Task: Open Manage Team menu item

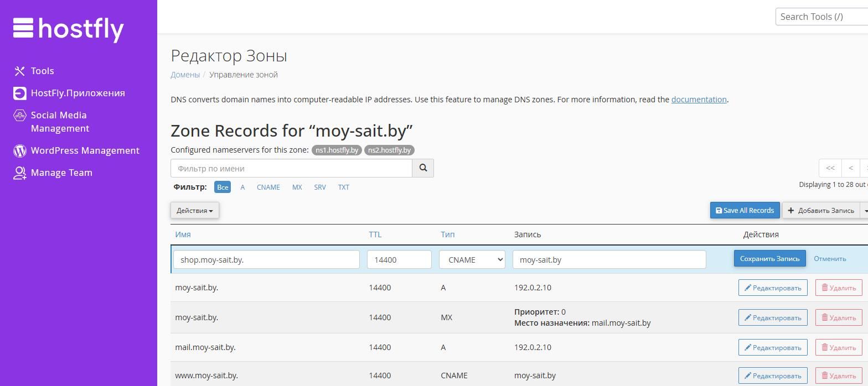Action: pyautogui.click(x=61, y=173)
